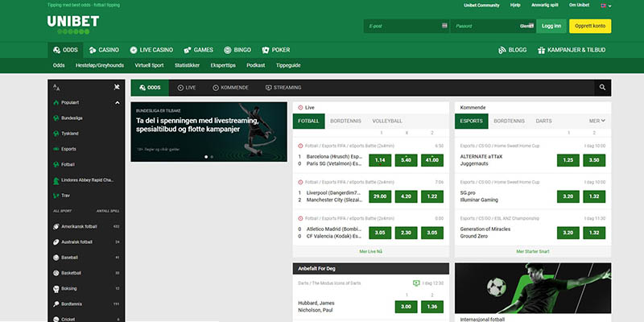This screenshot has width=644, height=322.
Task: Click the Lindores Abbey chess icon
Action: coord(56,180)
